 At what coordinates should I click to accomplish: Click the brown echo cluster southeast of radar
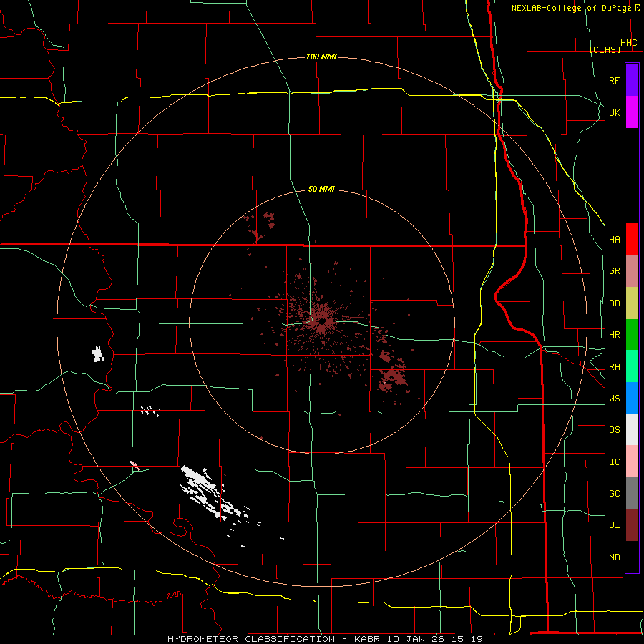[392, 374]
